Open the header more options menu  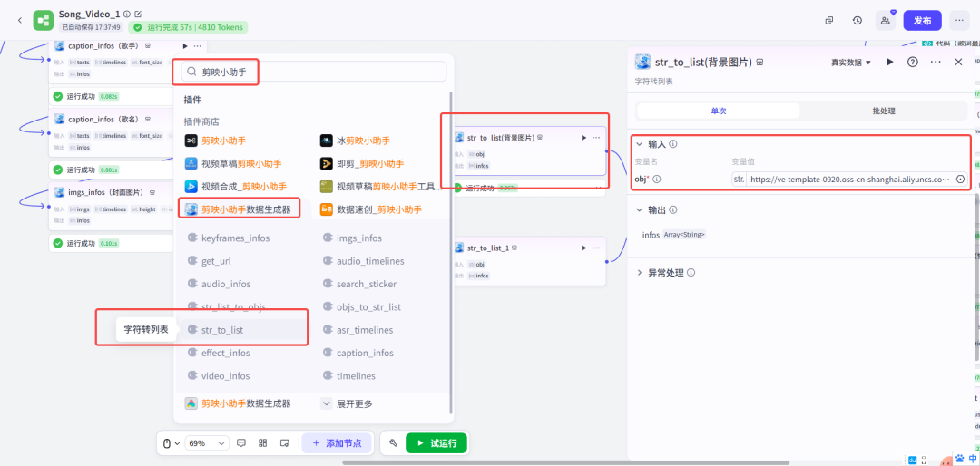click(959, 21)
